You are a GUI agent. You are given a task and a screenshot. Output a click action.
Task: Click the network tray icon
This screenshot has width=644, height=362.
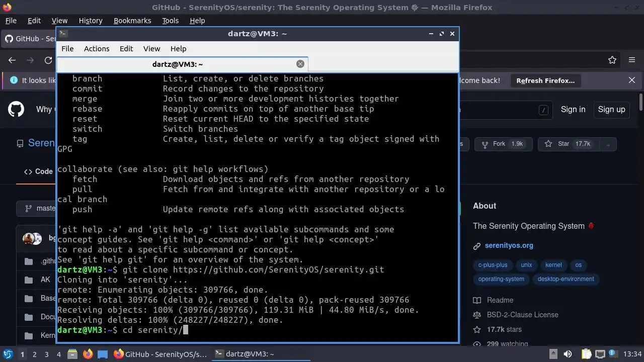pyautogui.click(x=600, y=354)
